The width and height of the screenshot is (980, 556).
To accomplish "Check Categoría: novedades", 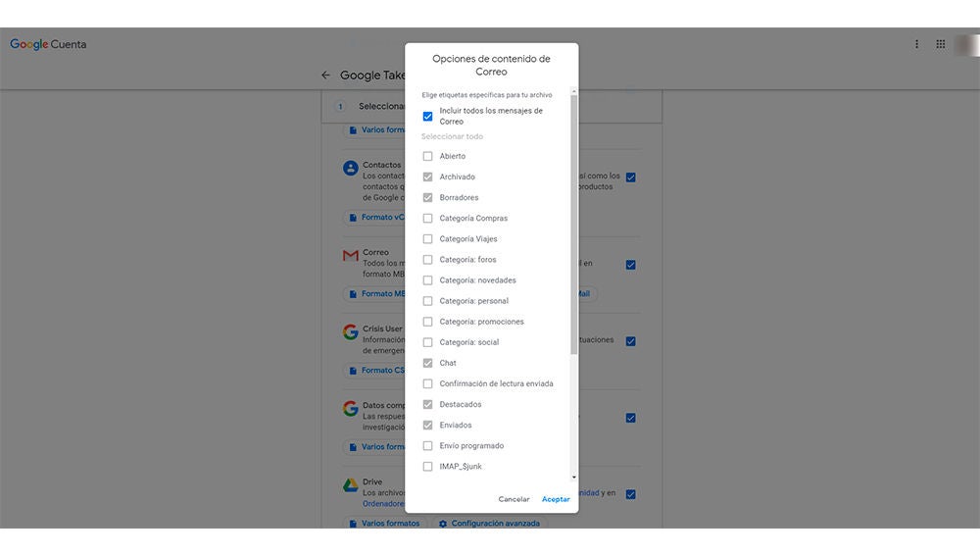I will pyautogui.click(x=427, y=280).
